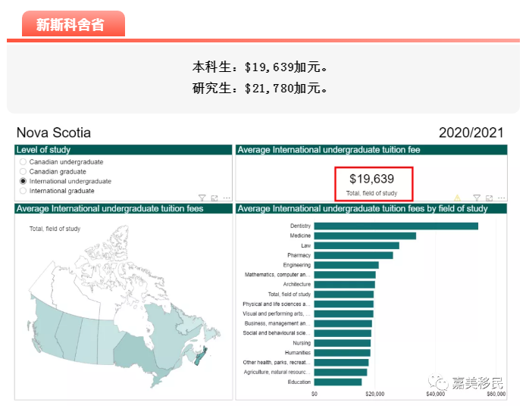Screen dimensions: 532x418
Task: Click the filter icon on tuition fee card
Action: pos(477,198)
